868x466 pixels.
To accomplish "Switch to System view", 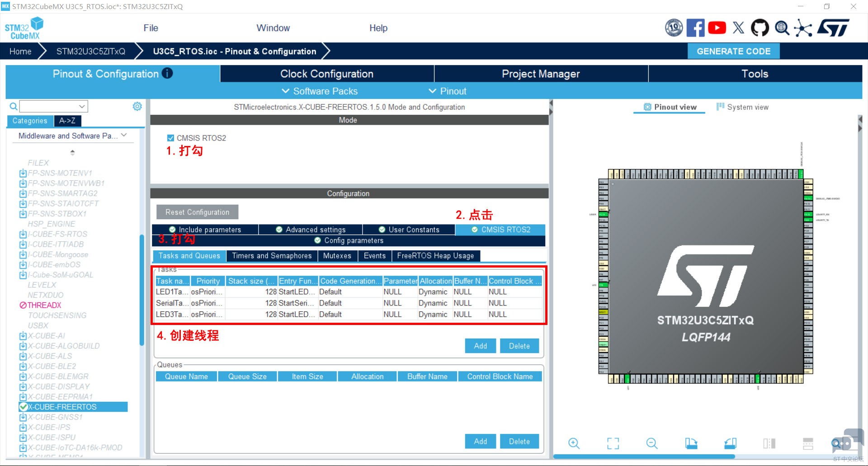I will pos(743,107).
